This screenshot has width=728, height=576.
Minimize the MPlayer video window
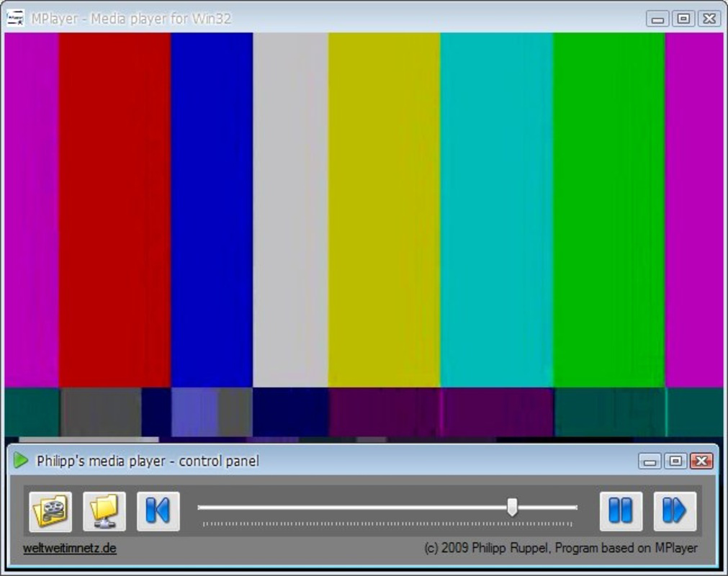click(657, 19)
